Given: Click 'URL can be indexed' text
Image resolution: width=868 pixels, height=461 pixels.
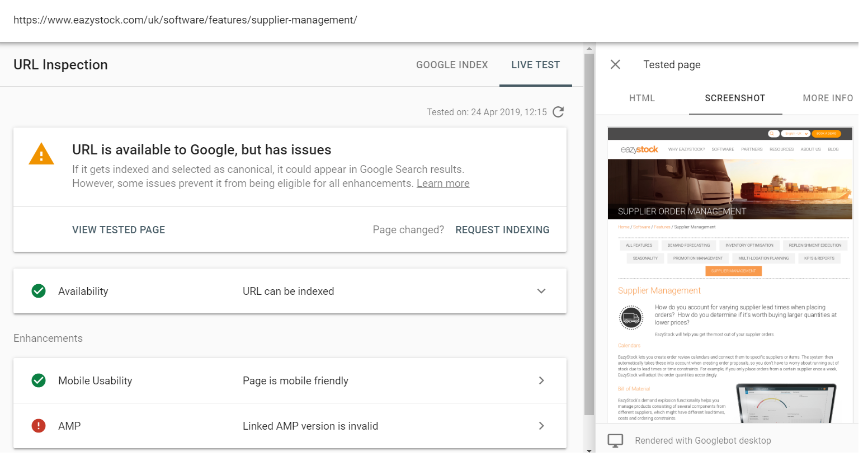Looking at the screenshot, I should [x=288, y=291].
